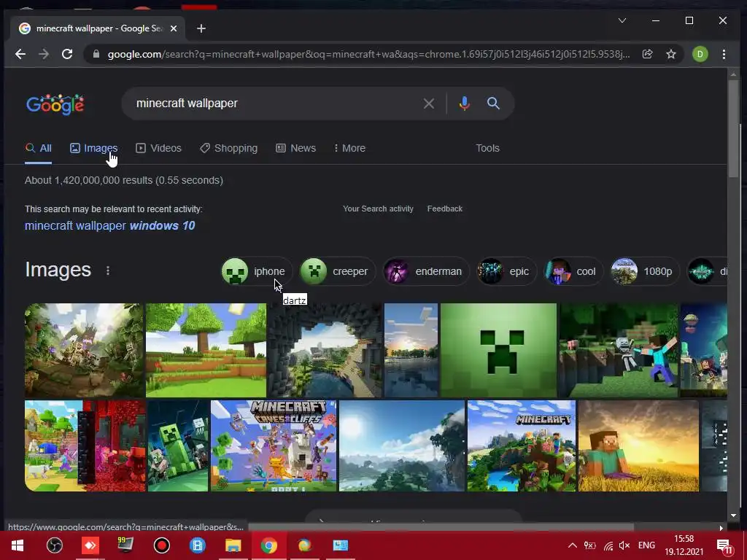Image resolution: width=747 pixels, height=560 pixels.
Task: Go back using the browser back arrow
Action: click(20, 54)
